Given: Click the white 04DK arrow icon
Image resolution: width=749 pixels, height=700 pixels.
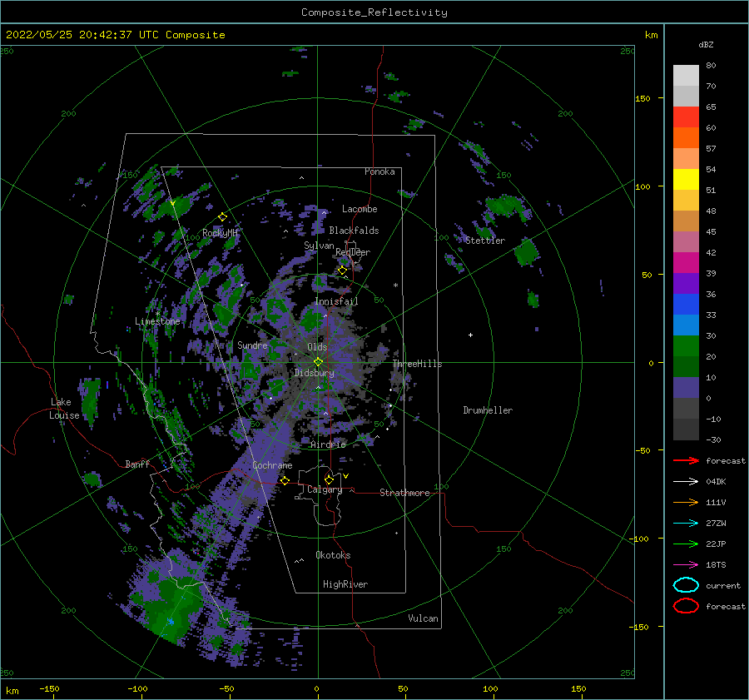Looking at the screenshot, I should tap(686, 481).
